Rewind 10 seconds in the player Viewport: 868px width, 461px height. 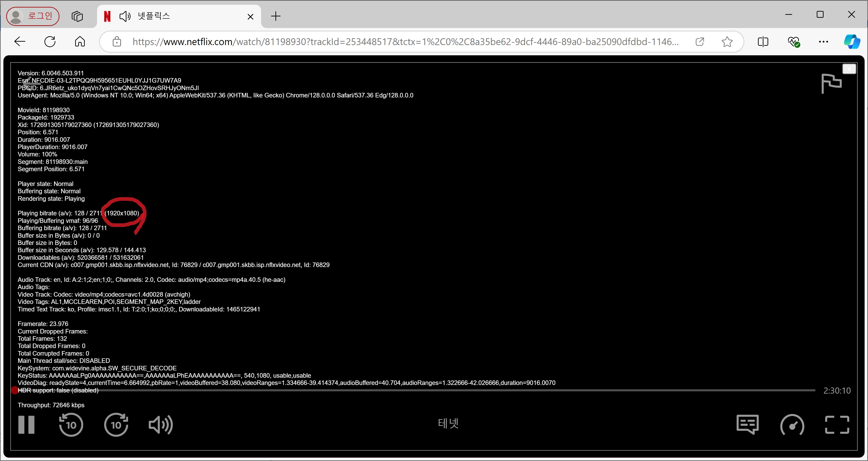[71, 425]
